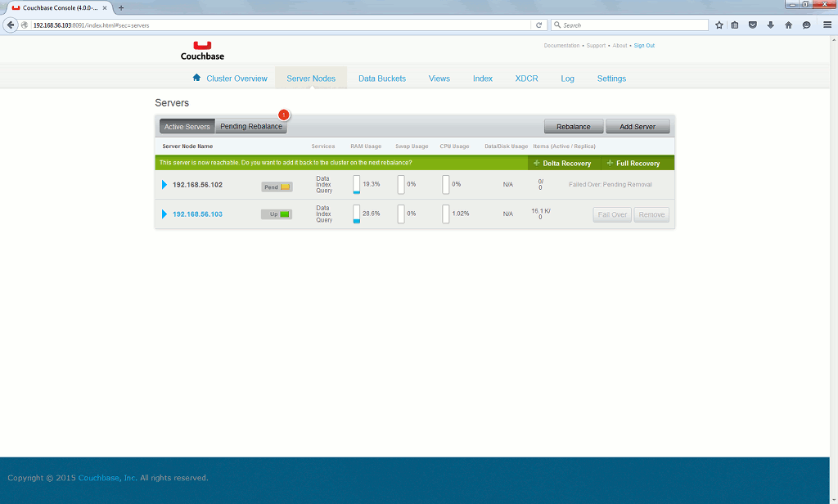The width and height of the screenshot is (838, 504).
Task: Open the Couchbase, Inc. footer link
Action: pos(107,478)
